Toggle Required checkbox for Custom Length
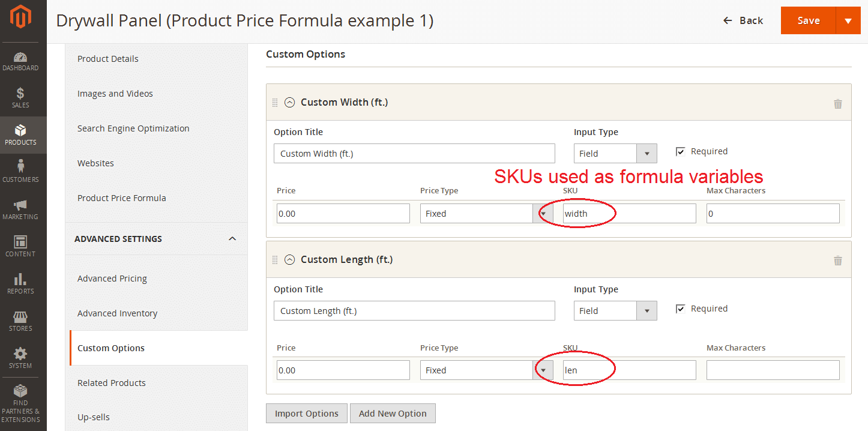Screen dimensions: 868x431 point(680,309)
